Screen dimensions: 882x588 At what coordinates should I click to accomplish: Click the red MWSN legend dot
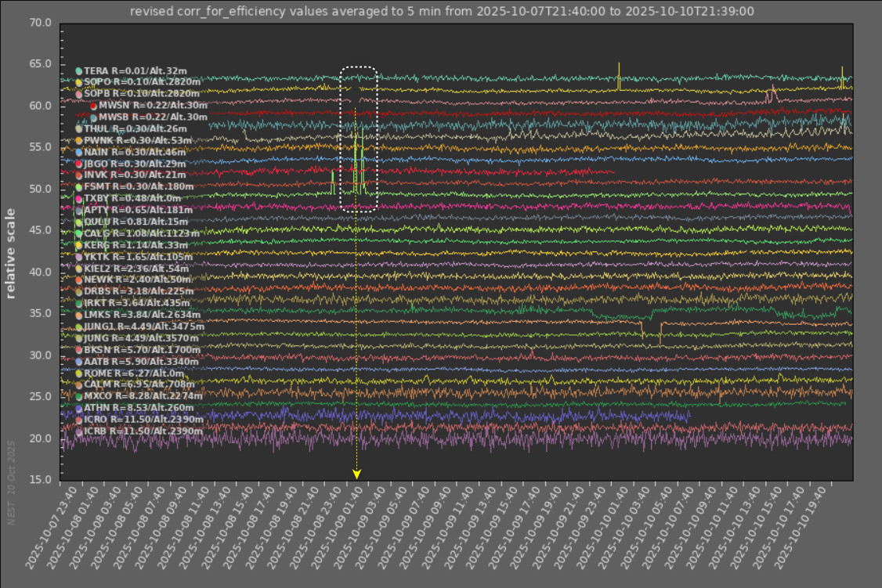(93, 106)
